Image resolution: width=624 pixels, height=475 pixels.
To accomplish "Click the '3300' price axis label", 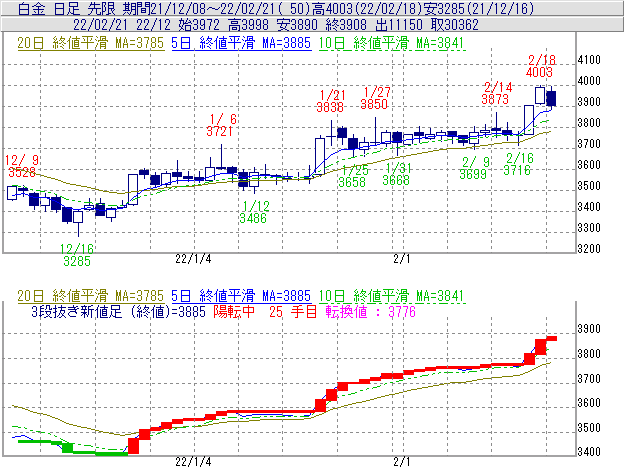I will click(589, 228).
